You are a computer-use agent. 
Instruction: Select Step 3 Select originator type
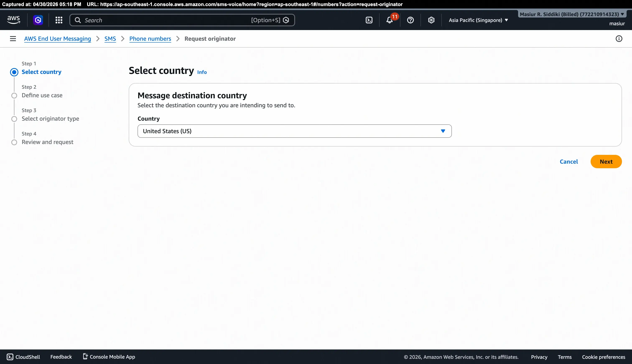point(50,119)
